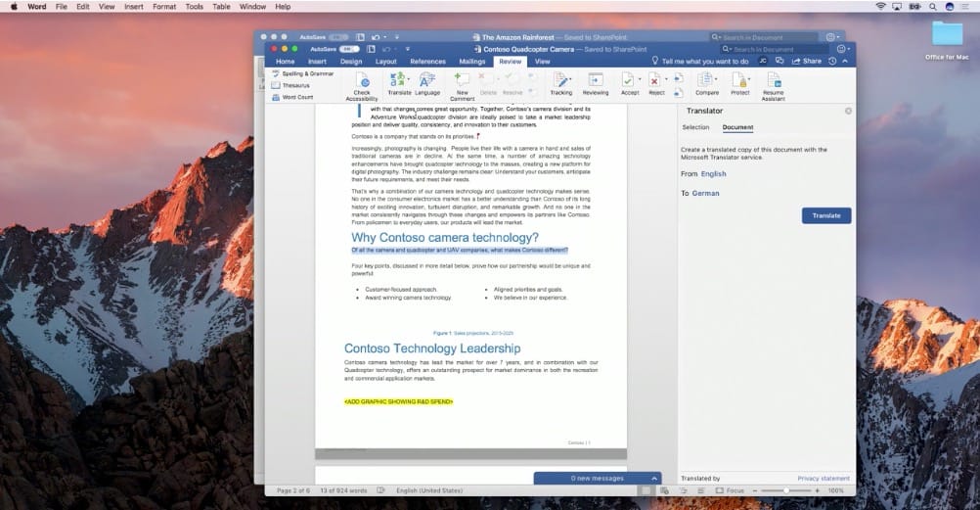
Task: Click Tell me what you want to do
Action: (x=705, y=62)
